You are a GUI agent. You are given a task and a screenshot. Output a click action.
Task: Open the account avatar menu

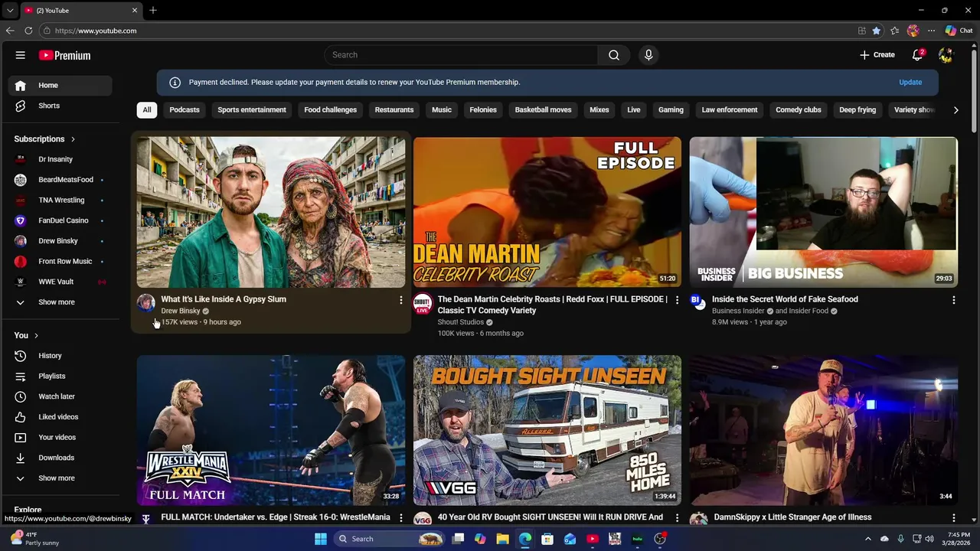(946, 55)
